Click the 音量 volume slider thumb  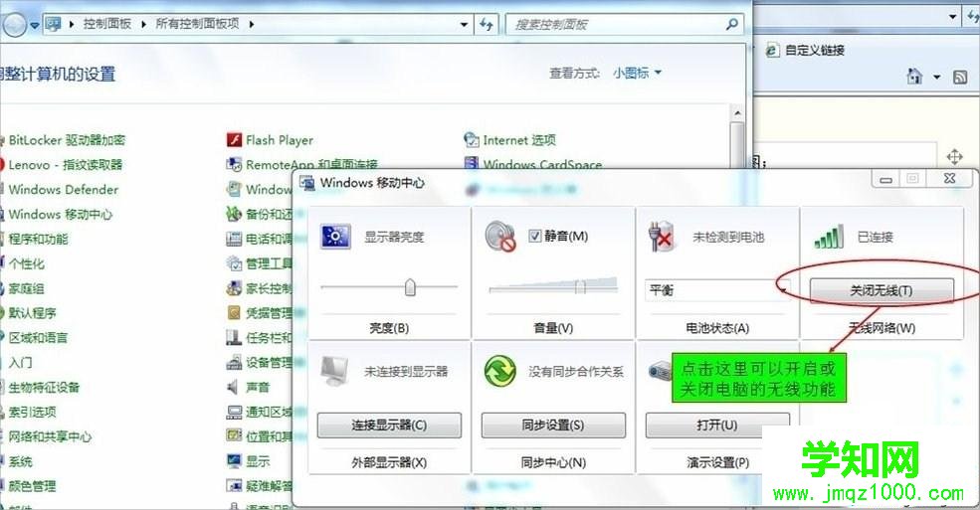coord(580,287)
